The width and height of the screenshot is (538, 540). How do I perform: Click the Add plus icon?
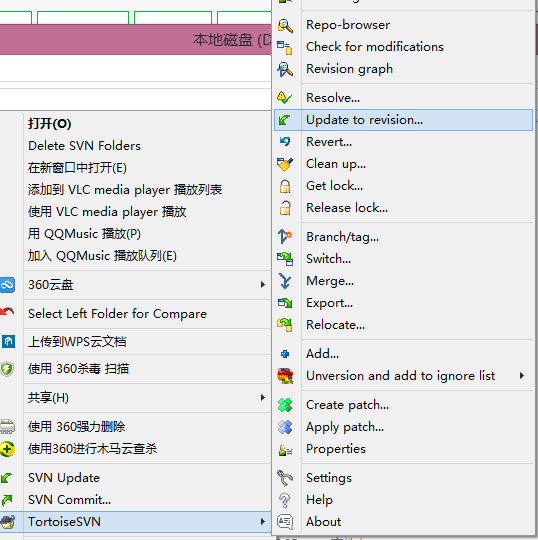coord(285,354)
